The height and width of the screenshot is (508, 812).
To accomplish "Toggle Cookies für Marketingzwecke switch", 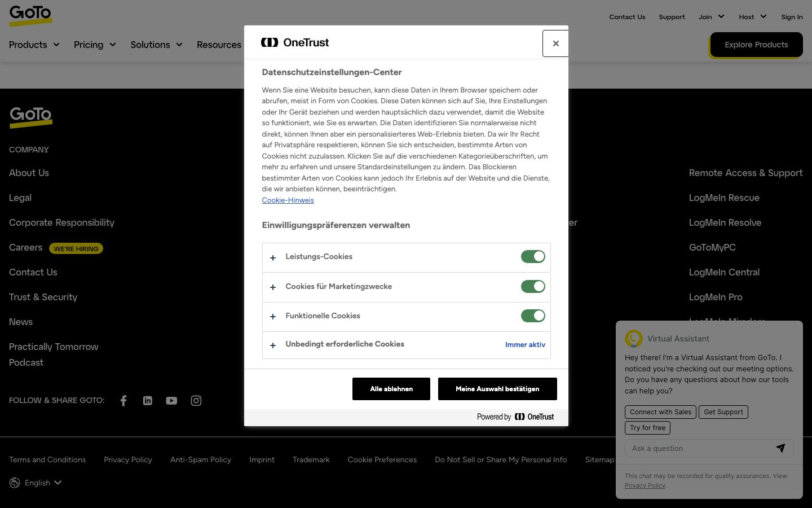I will [x=533, y=287].
